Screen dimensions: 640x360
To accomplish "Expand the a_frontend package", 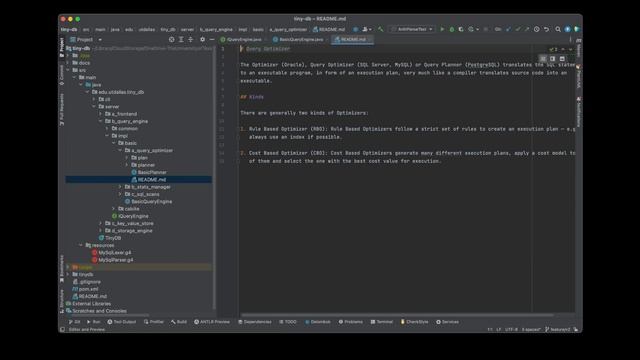I will click(x=101, y=114).
